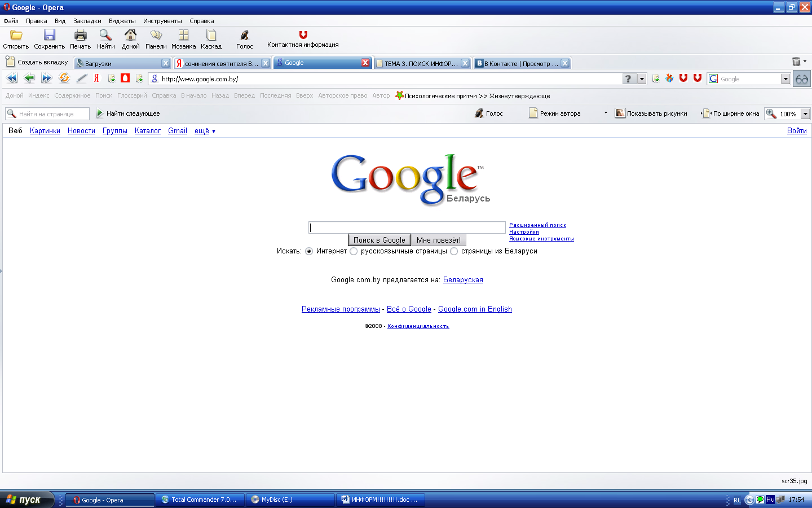Close the ТЕМА 3. ПОИСК ИНФОР tab

coord(465,63)
